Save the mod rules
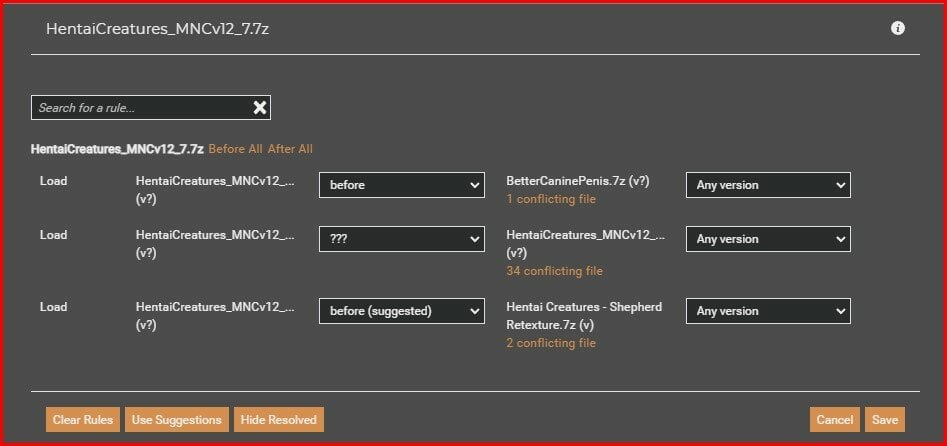Viewport: 947px width, 446px height. [x=885, y=419]
